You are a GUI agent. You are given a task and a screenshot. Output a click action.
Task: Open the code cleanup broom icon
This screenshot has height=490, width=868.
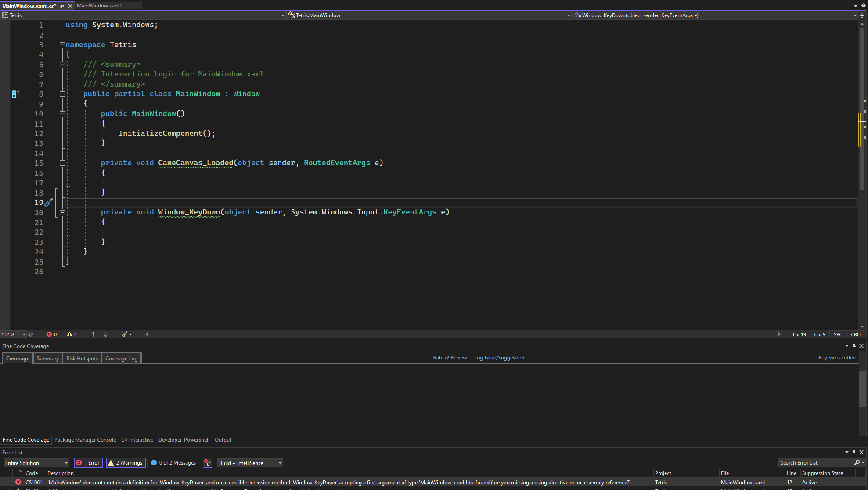[125, 334]
